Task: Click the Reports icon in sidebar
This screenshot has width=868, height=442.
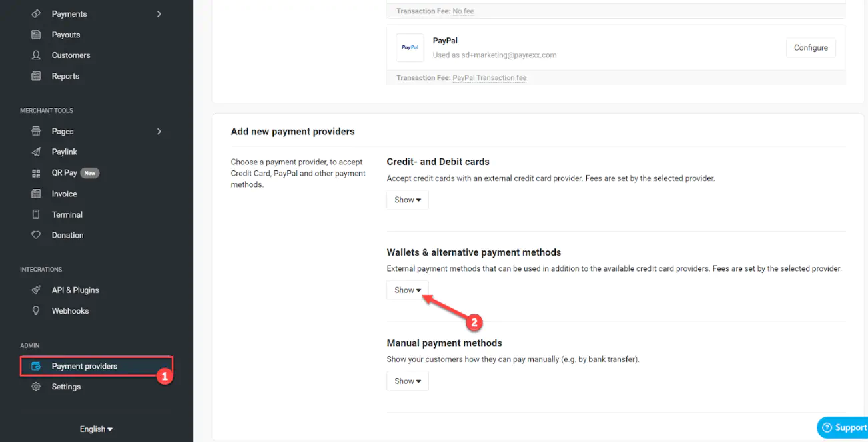Action: [x=37, y=76]
